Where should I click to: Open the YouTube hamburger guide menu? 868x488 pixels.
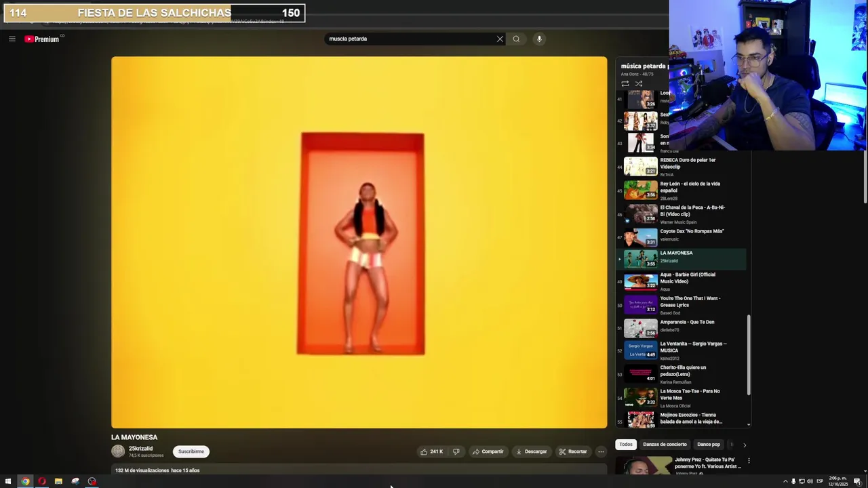(x=12, y=39)
